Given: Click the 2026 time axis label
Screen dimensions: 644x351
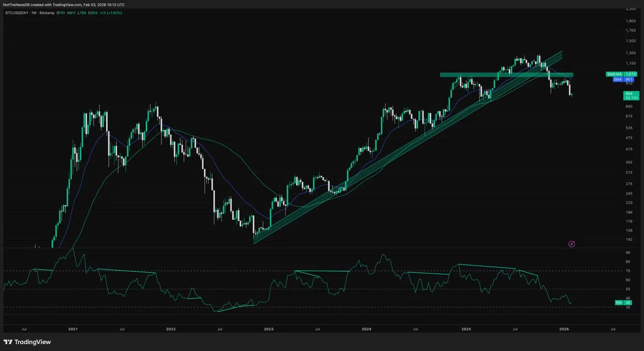Looking at the screenshot, I should point(564,329).
